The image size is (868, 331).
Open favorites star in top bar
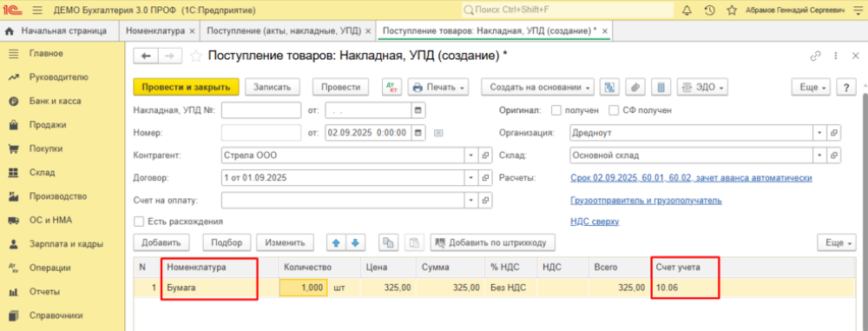pos(731,10)
